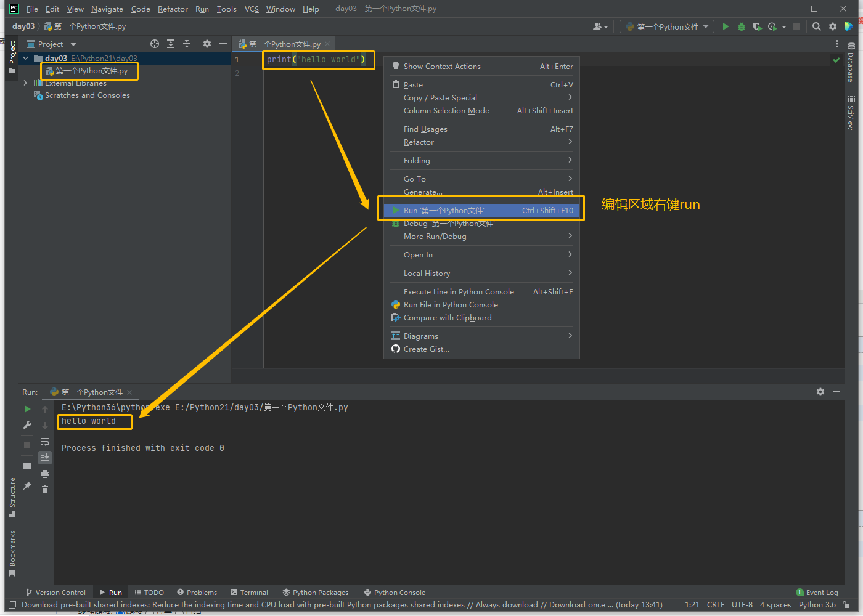Click the Debug bug icon in the toolbar
This screenshot has height=616, width=863.
(742, 26)
